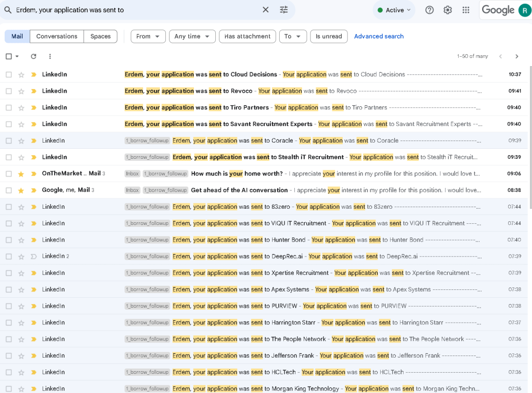Open the Google apps grid
The width and height of the screenshot is (532, 393).
(466, 10)
